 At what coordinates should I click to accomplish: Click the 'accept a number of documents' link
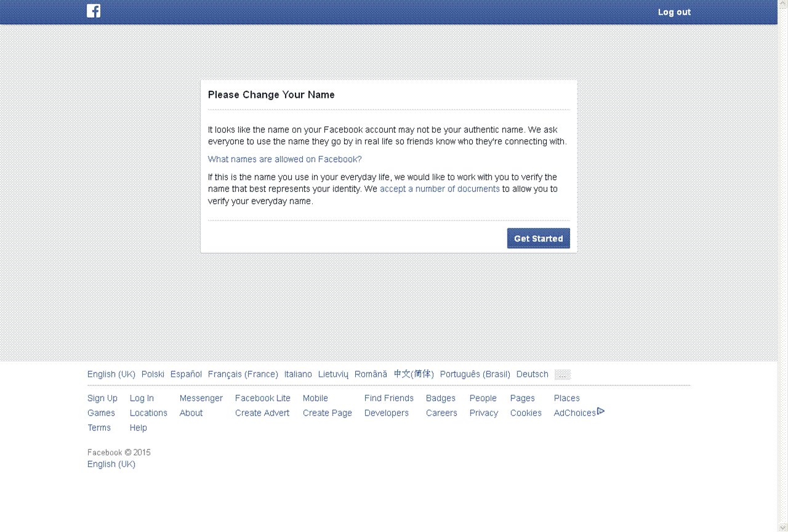pyautogui.click(x=440, y=188)
